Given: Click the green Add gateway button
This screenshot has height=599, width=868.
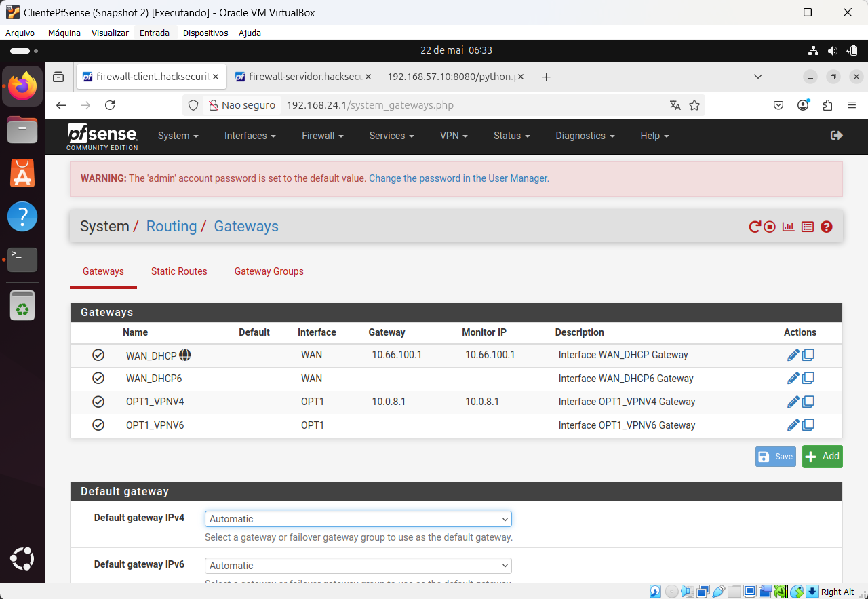Looking at the screenshot, I should pos(822,457).
